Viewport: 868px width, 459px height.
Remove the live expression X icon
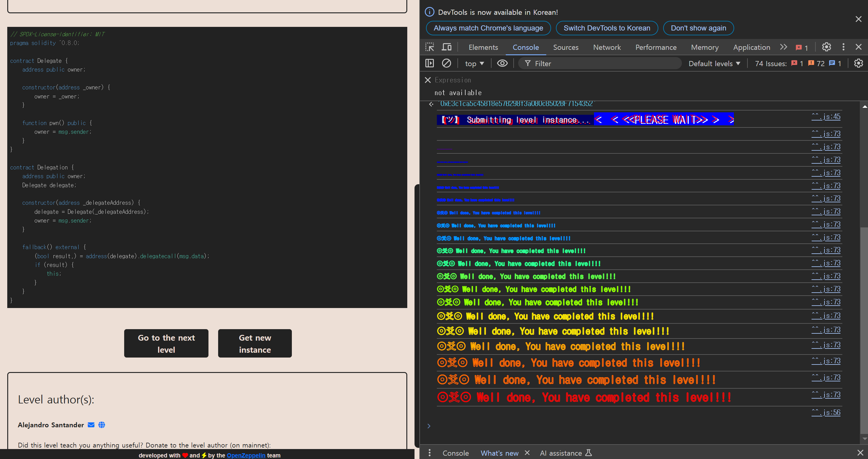pyautogui.click(x=428, y=80)
